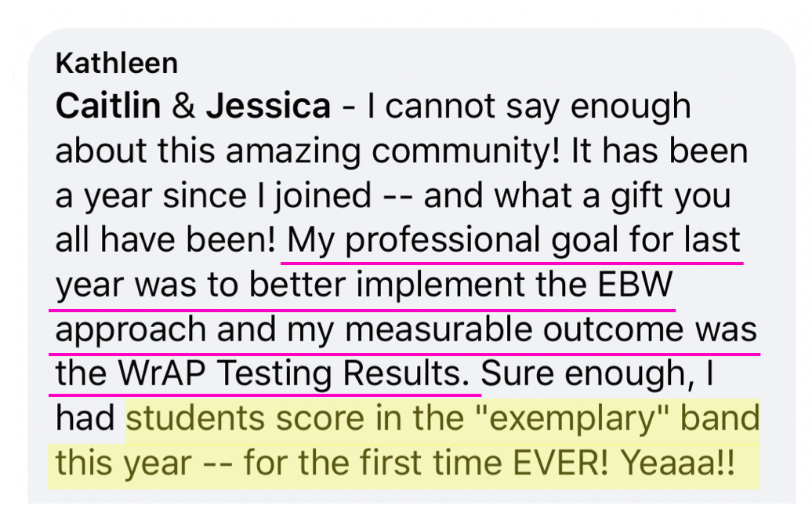
Task: Click the ampersand between Caitlin and Jessica
Action: click(x=183, y=106)
